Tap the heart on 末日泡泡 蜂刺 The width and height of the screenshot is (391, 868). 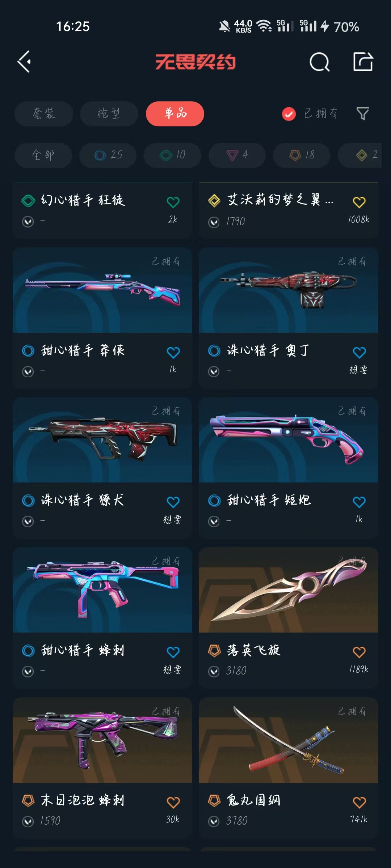(173, 802)
